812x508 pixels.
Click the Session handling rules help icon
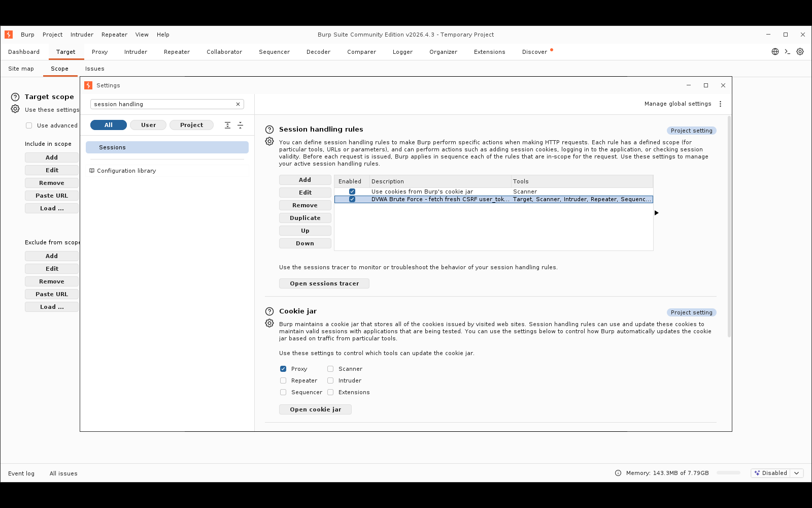[x=269, y=130]
